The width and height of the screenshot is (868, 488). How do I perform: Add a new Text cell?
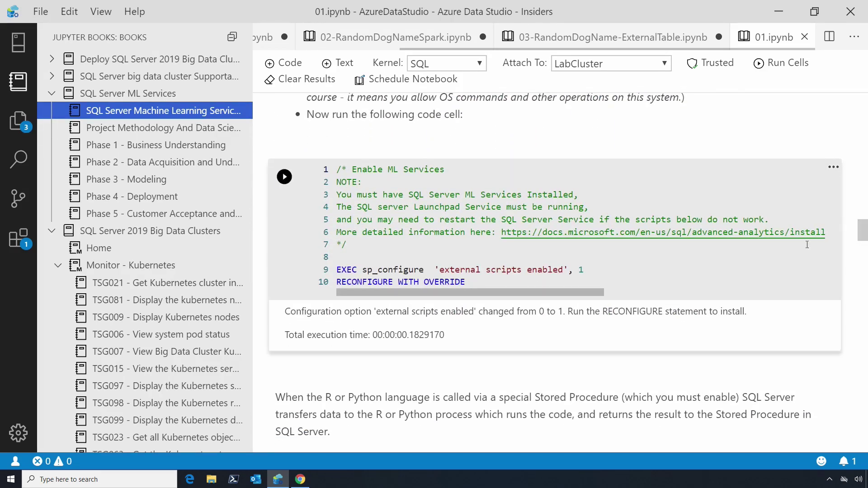[x=337, y=63]
